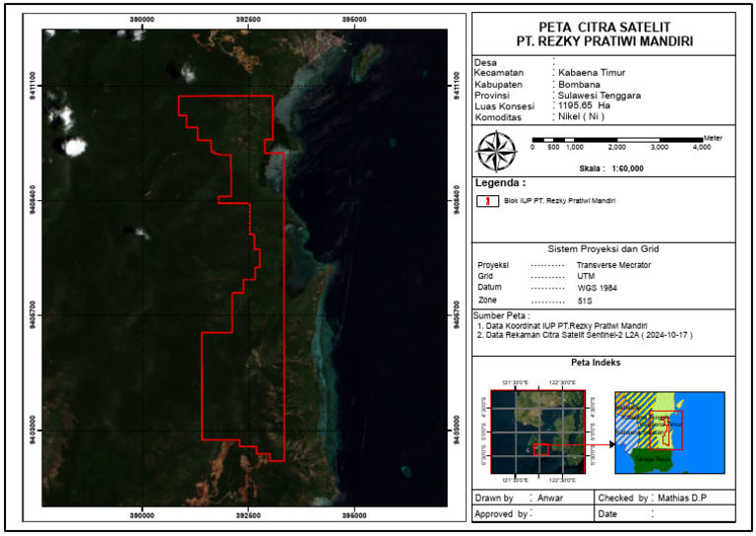Select the projection value "Transverse Mecrator"
The height and width of the screenshot is (536, 756).
[x=613, y=265]
